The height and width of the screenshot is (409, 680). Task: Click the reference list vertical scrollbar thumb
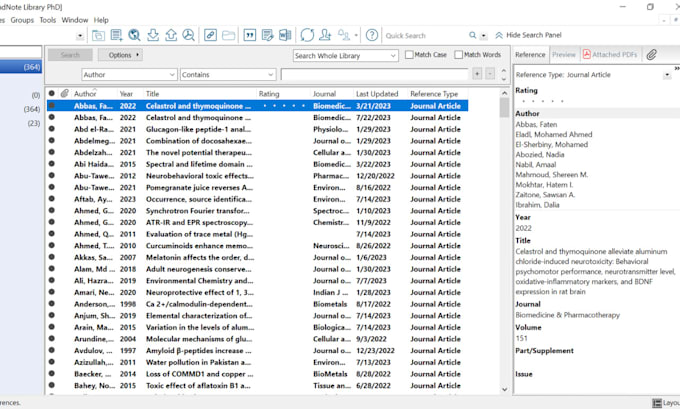click(504, 108)
